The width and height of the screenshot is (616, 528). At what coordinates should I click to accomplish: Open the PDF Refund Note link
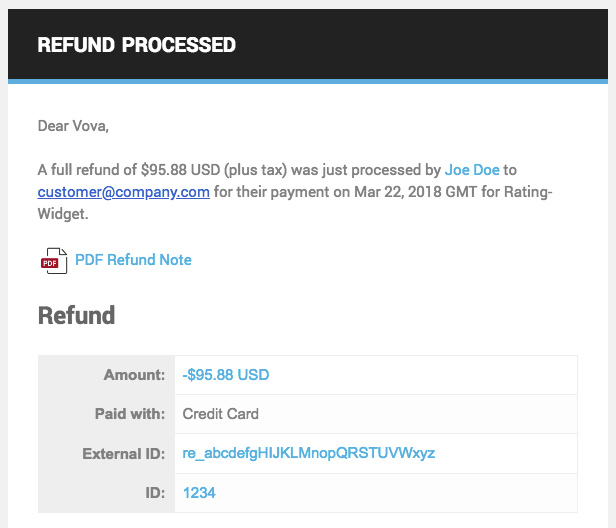(133, 260)
